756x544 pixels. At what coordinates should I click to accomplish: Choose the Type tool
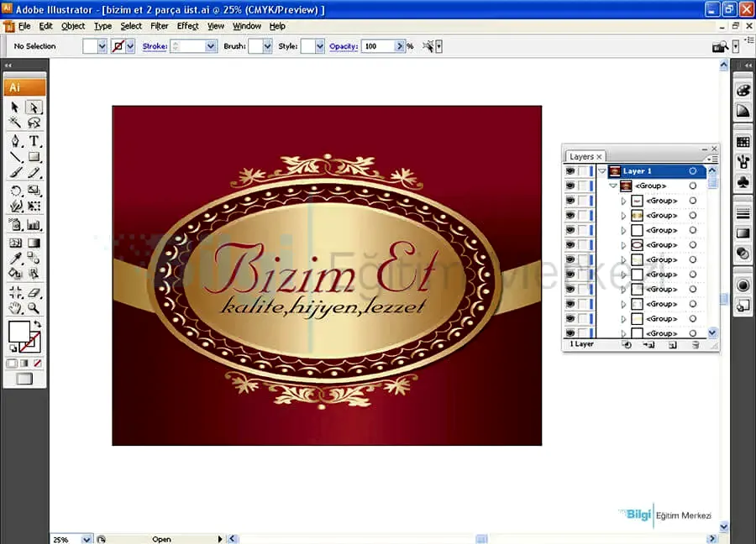coord(34,141)
